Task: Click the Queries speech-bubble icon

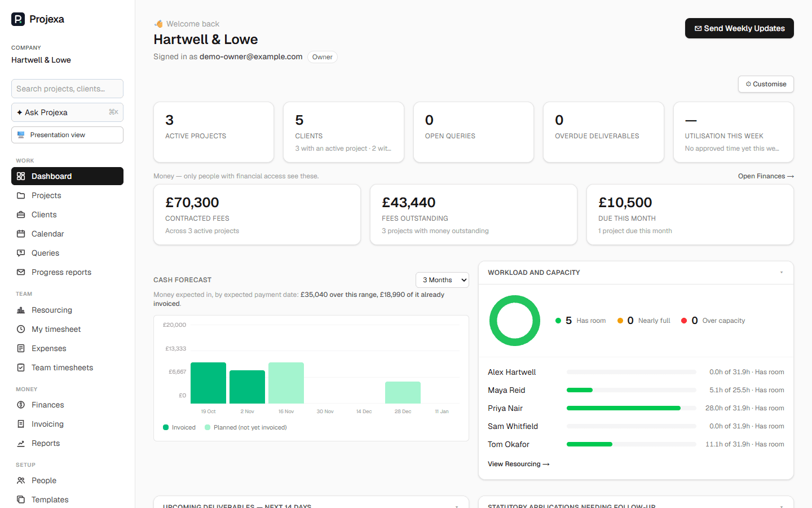Action: tap(21, 253)
